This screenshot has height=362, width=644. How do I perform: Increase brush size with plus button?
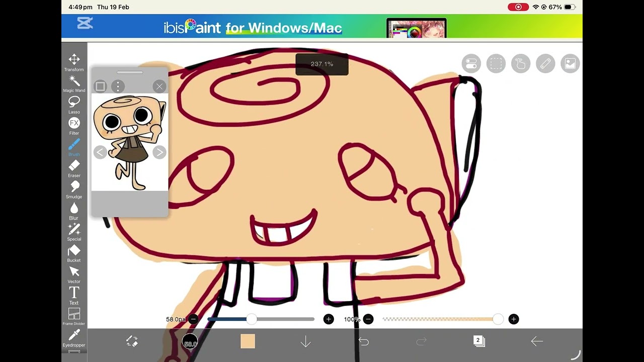coord(329,319)
